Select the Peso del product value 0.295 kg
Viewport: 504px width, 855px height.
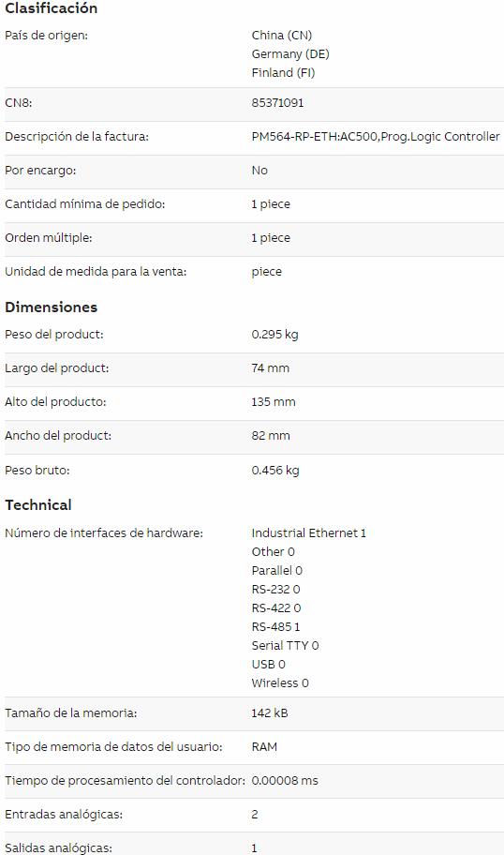[x=274, y=335]
